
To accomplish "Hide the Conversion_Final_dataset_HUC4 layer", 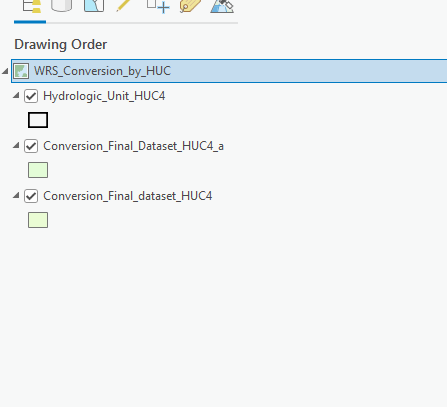I will pyautogui.click(x=31, y=196).
